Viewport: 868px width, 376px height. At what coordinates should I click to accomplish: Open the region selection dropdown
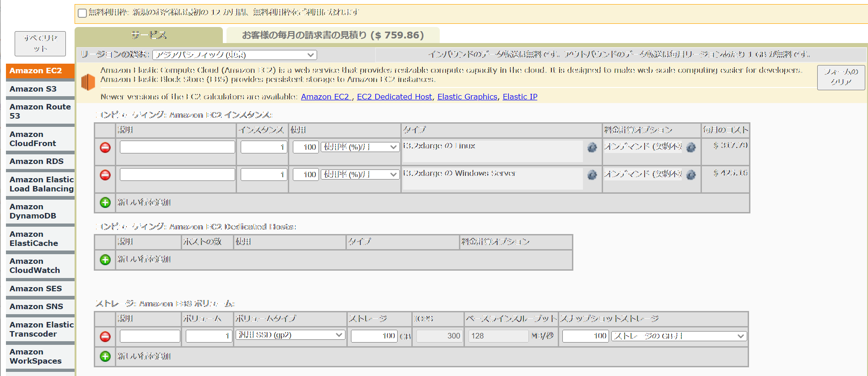[234, 55]
